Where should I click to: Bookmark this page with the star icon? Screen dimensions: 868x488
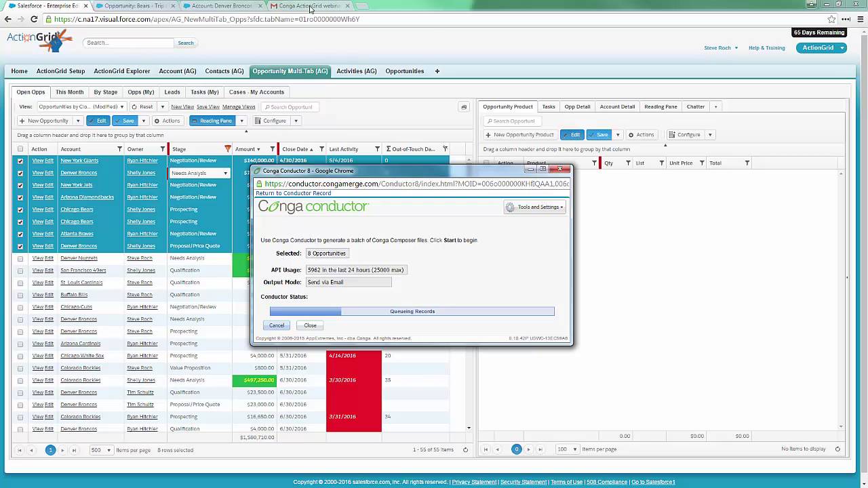(831, 19)
